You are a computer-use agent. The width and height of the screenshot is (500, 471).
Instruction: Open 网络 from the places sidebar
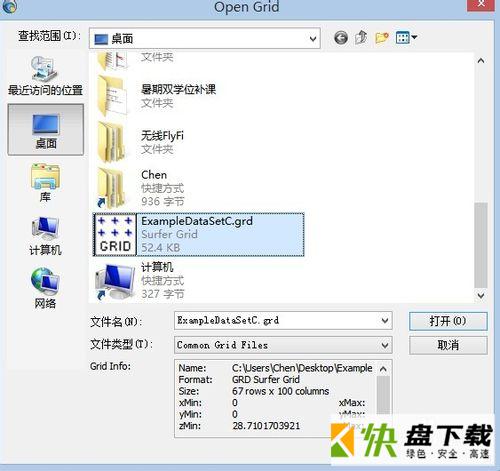pos(45,288)
